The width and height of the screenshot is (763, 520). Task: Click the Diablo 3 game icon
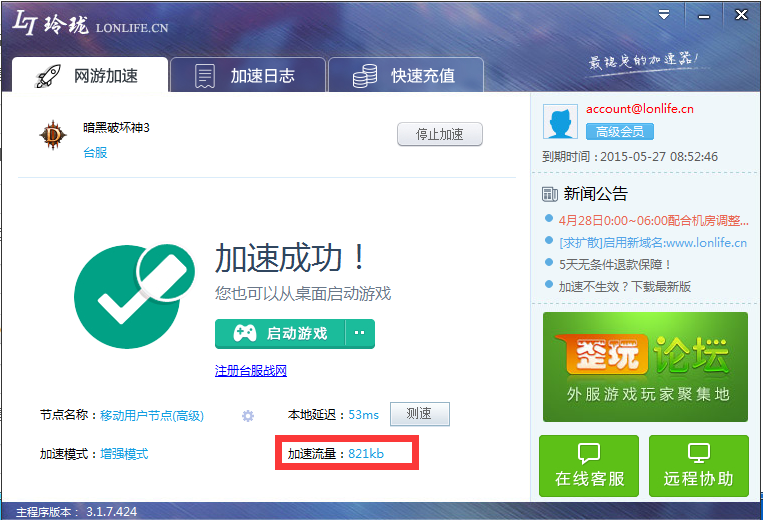click(50, 135)
